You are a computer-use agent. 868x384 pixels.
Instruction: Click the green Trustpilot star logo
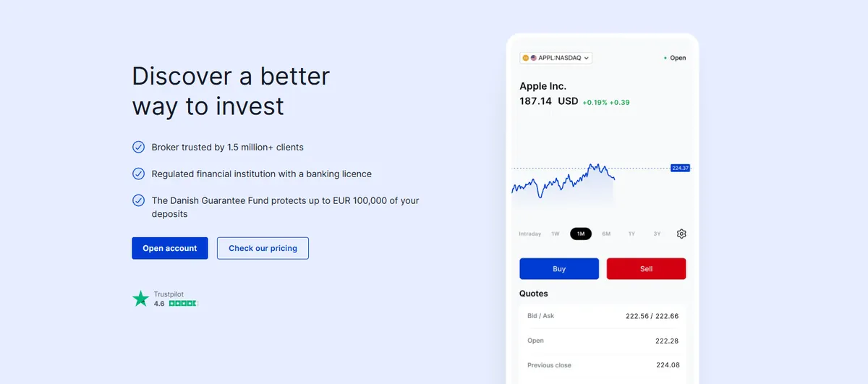click(x=140, y=299)
